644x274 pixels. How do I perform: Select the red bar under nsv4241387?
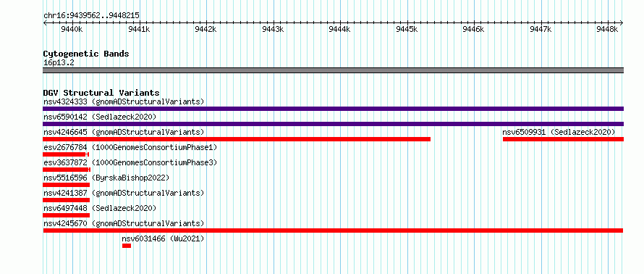pyautogui.click(x=66, y=200)
